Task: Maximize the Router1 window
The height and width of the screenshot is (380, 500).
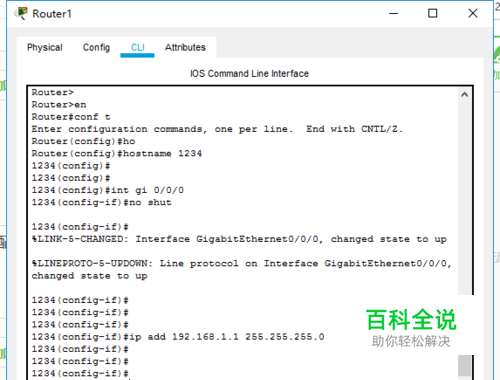Action: (433, 14)
